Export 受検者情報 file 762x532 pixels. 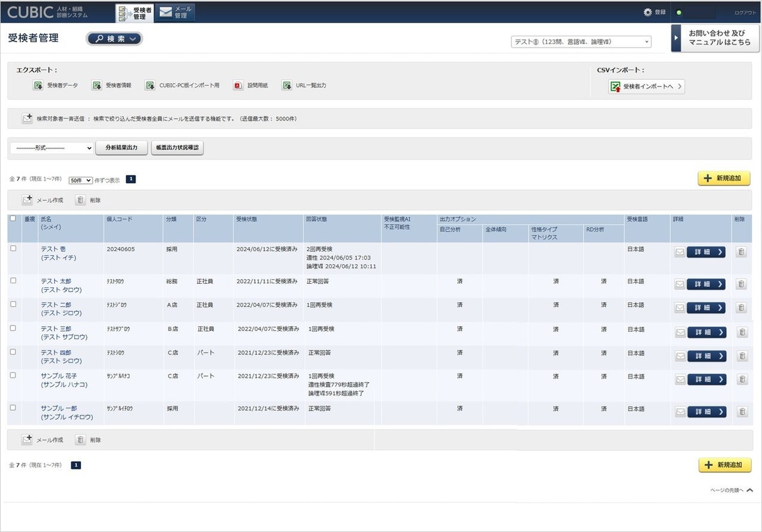click(x=112, y=86)
